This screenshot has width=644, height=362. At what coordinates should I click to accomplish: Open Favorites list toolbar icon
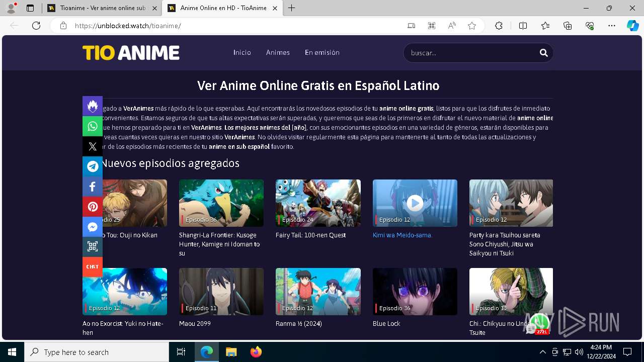tap(545, 26)
